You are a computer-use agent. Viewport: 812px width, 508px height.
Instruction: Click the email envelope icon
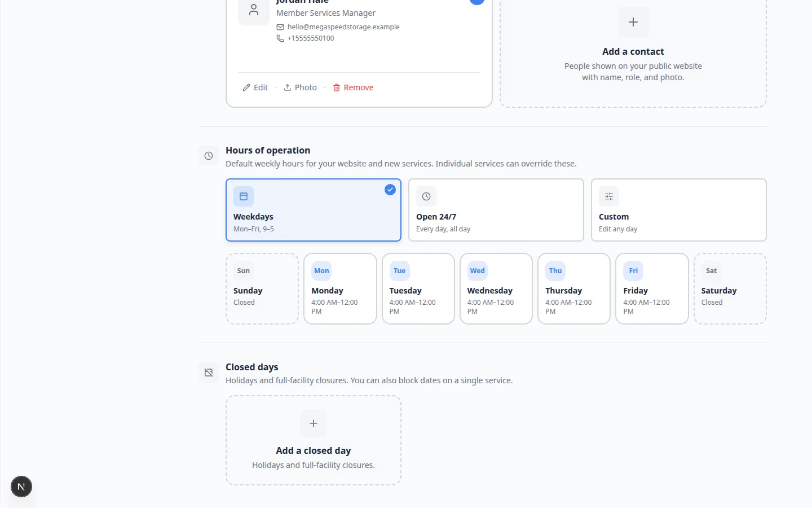pos(280,27)
